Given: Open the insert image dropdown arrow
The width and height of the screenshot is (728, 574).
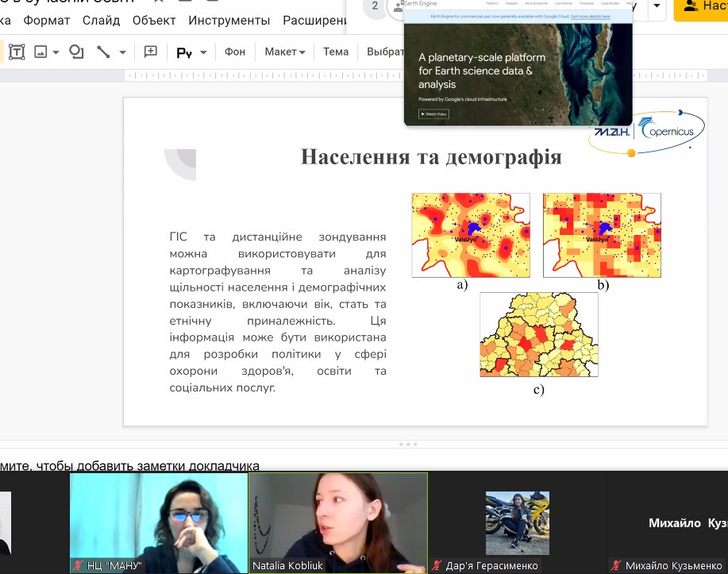Looking at the screenshot, I should 56,52.
